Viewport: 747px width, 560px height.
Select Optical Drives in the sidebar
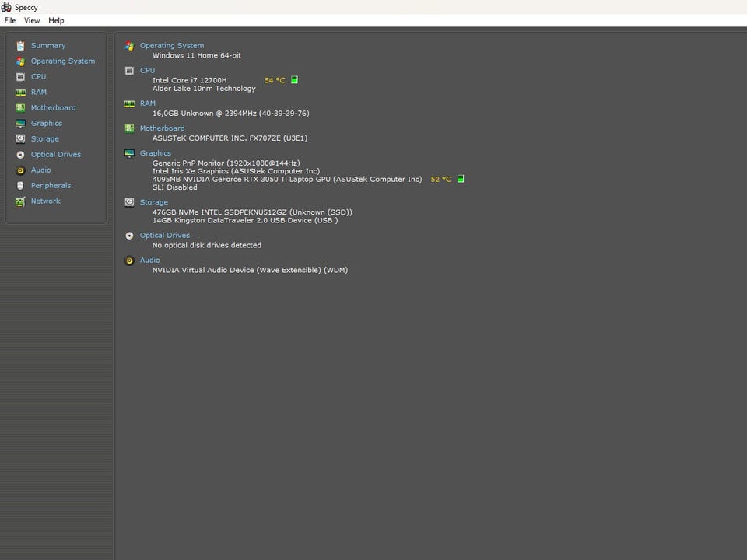coord(56,155)
